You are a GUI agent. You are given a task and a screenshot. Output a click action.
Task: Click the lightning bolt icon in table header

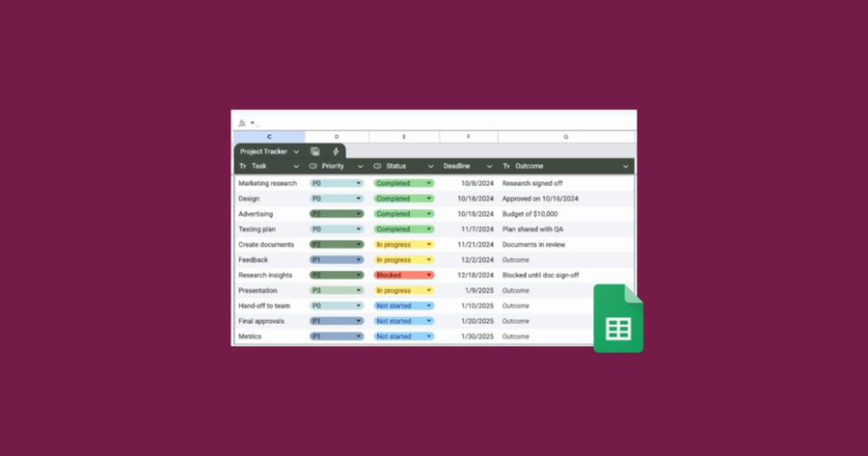(336, 151)
